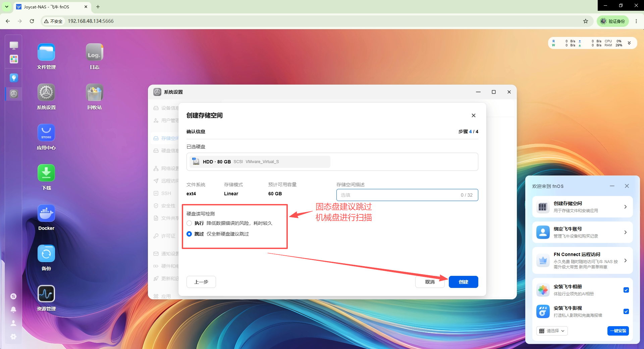Open the 下载 download app icon

(x=46, y=173)
